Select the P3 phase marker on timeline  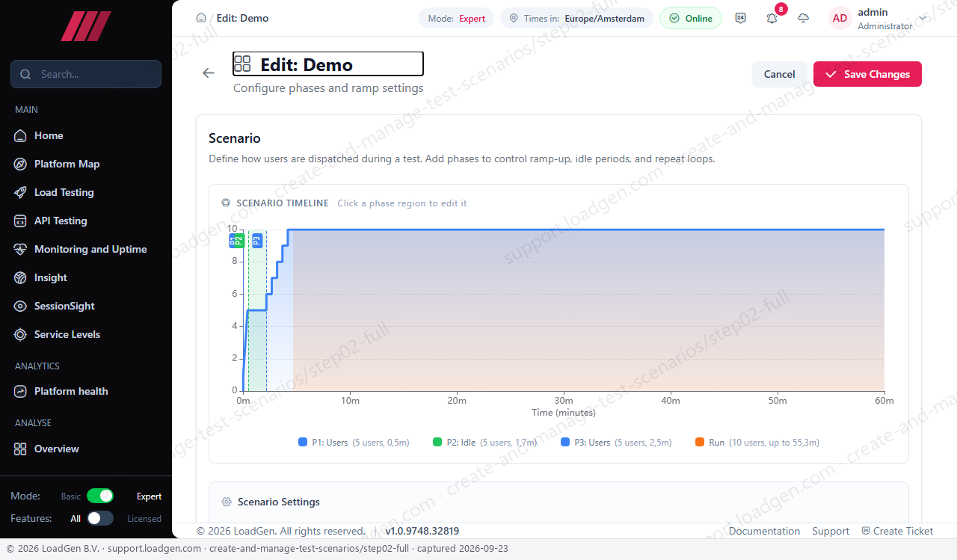tap(257, 240)
